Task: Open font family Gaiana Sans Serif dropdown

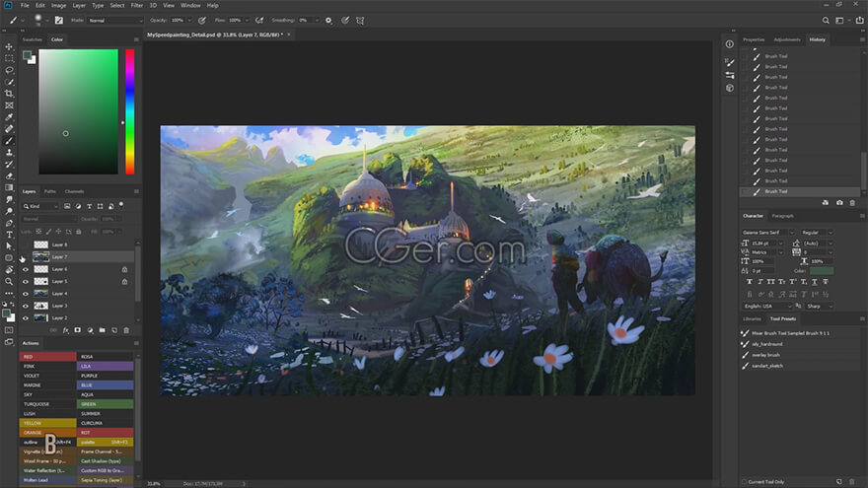Action: 767,233
